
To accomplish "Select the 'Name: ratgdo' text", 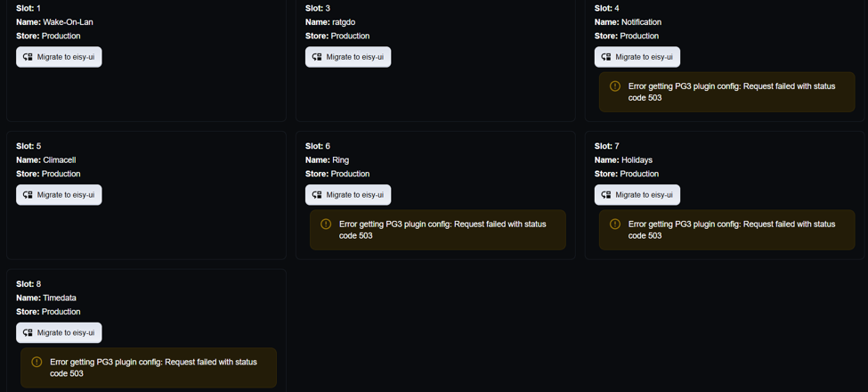I will coord(330,22).
